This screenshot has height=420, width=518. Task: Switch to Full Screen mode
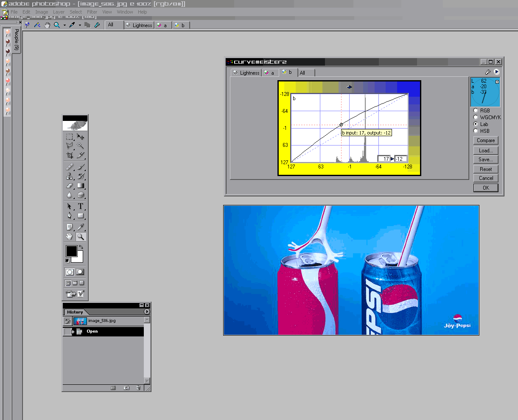click(82, 283)
